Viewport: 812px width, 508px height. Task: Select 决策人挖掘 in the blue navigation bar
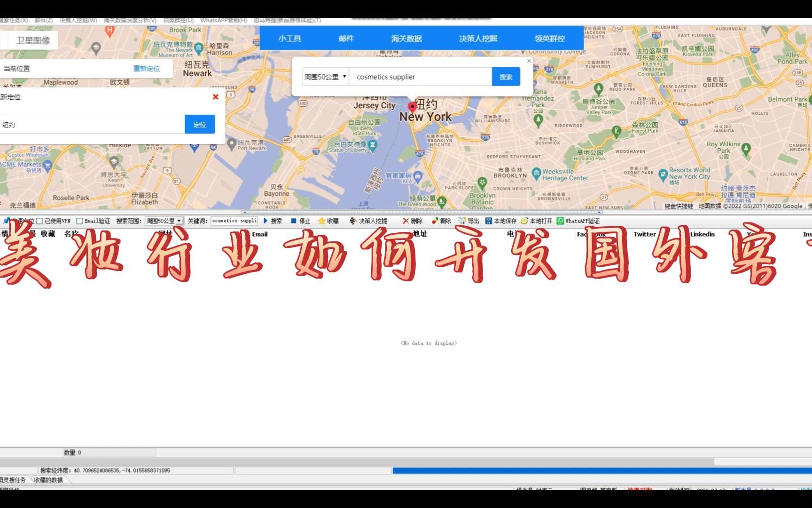478,39
